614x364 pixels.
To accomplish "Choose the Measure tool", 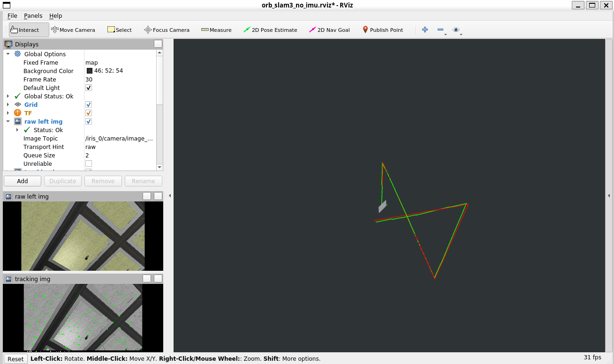I will click(x=216, y=30).
